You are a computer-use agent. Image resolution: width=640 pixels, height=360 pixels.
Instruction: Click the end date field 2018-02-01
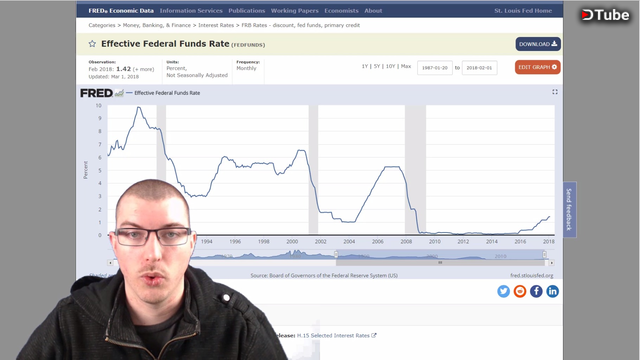pyautogui.click(x=479, y=68)
